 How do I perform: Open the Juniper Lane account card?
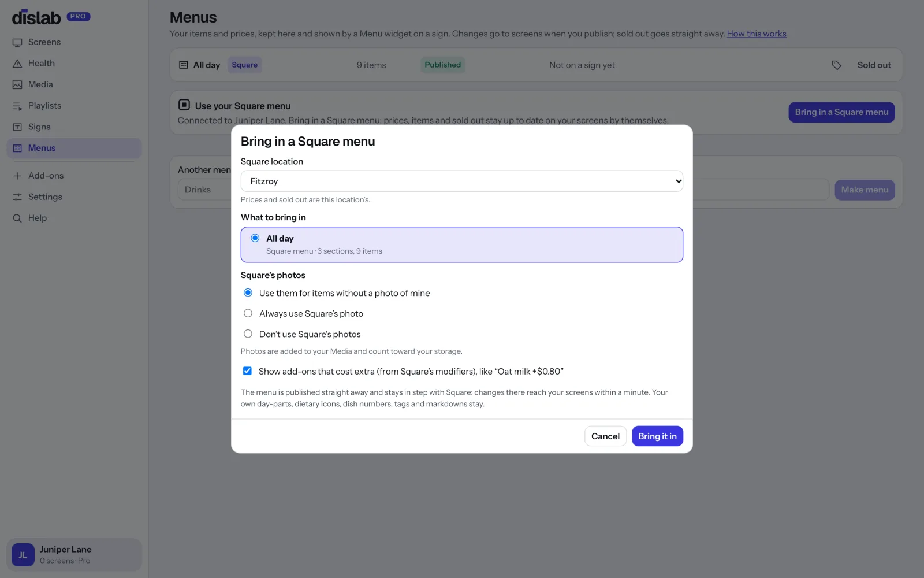point(74,555)
